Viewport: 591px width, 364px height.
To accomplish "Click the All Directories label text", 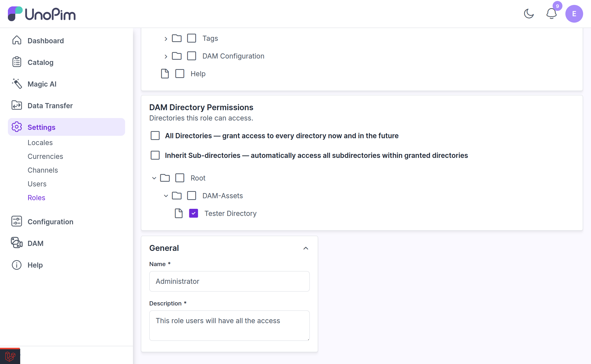I will click(x=282, y=136).
